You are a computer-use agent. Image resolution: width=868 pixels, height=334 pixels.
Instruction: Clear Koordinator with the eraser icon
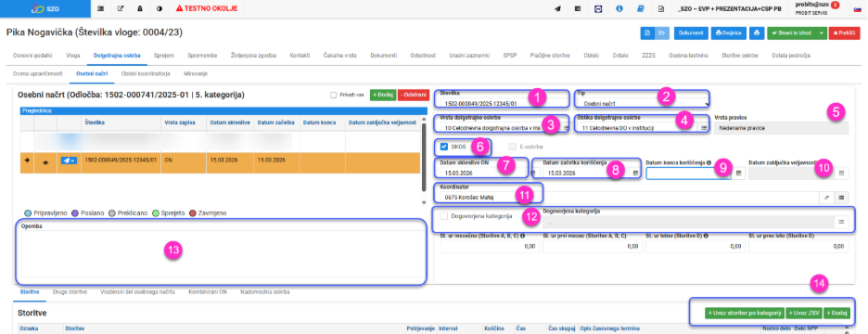point(826,198)
